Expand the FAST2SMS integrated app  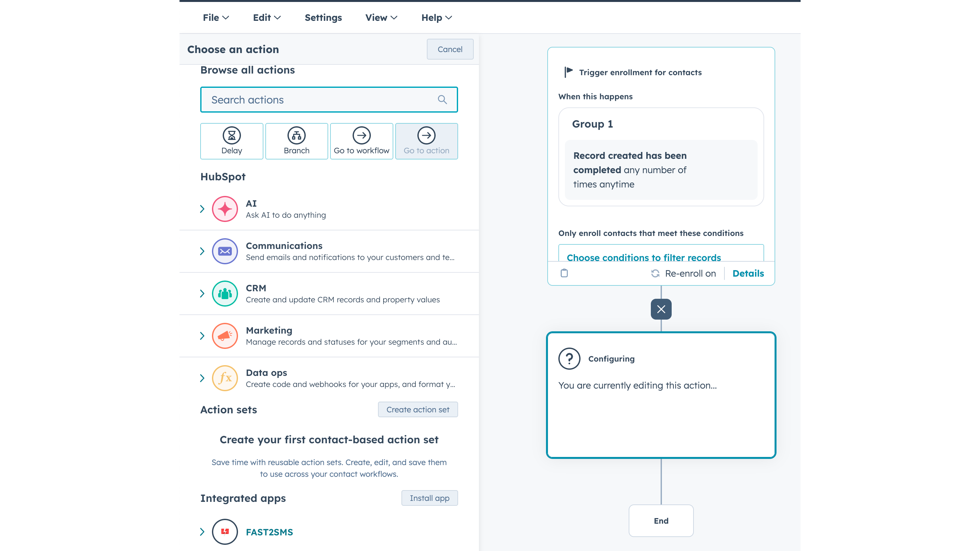[x=202, y=531]
